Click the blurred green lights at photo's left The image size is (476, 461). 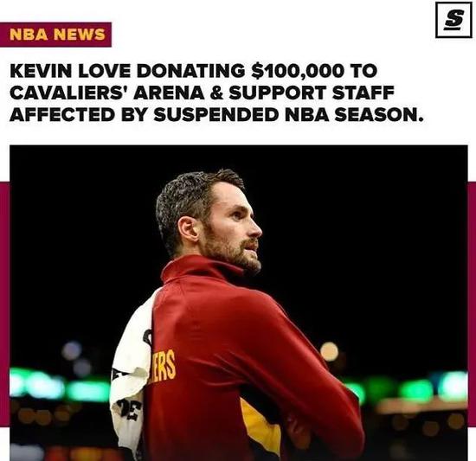(x=59, y=385)
